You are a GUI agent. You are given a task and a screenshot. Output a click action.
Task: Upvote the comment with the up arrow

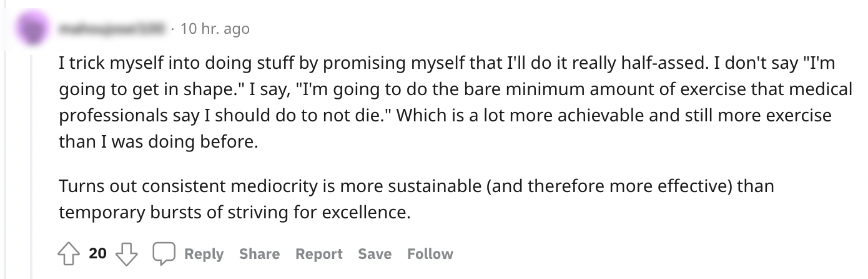(x=69, y=253)
